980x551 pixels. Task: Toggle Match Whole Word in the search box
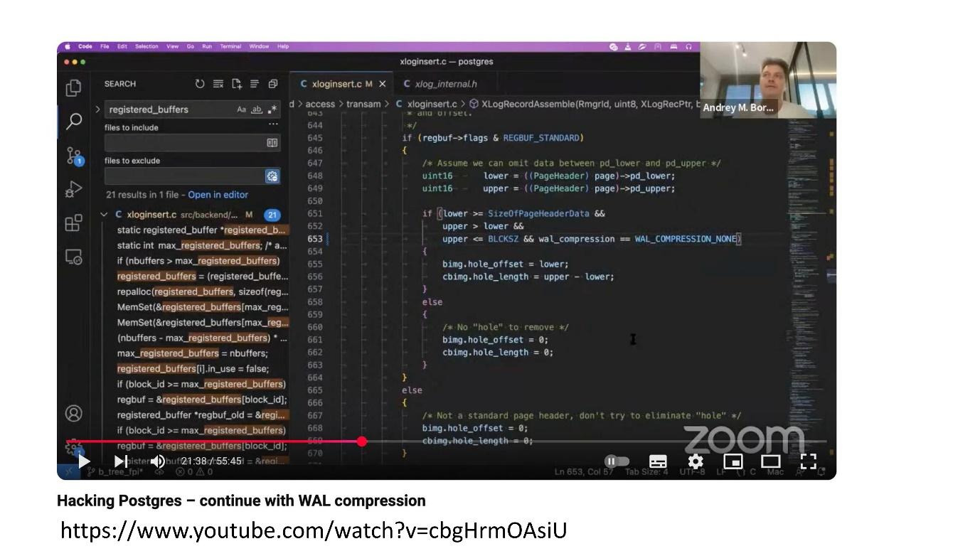pos(257,109)
